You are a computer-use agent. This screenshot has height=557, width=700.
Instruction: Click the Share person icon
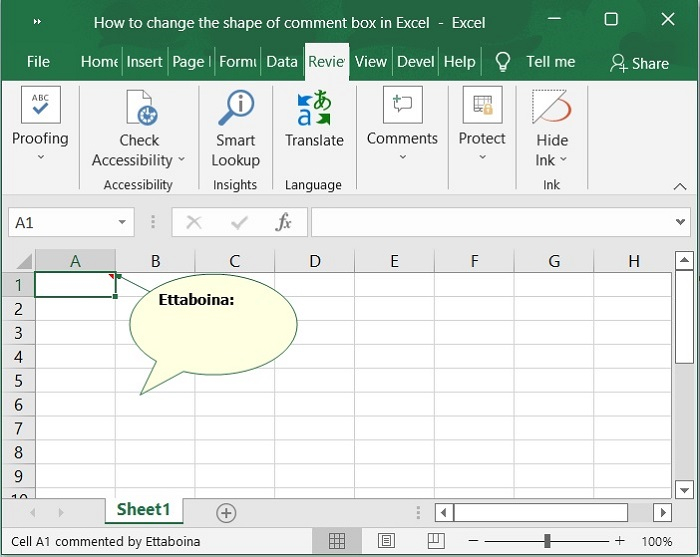coord(619,63)
